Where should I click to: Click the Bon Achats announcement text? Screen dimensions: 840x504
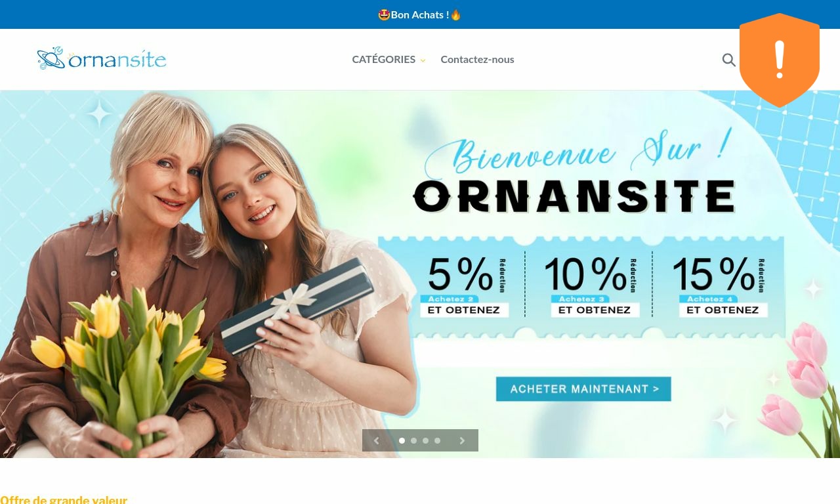tap(420, 14)
